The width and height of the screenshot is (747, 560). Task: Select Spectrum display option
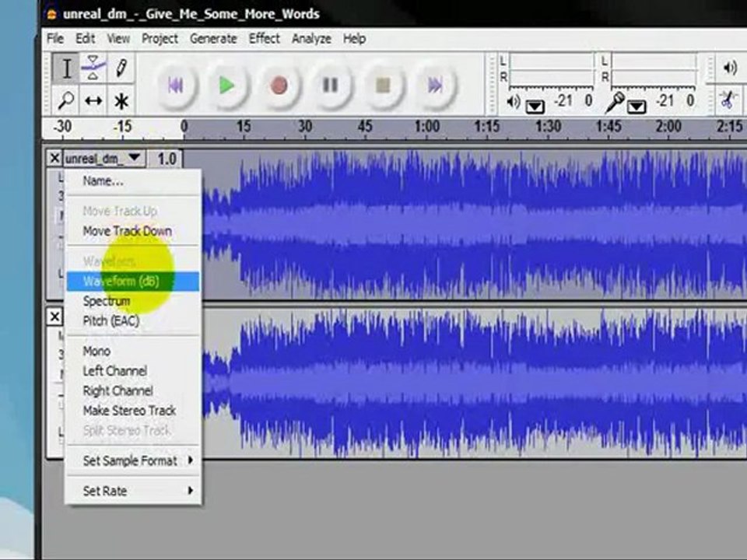(133, 302)
